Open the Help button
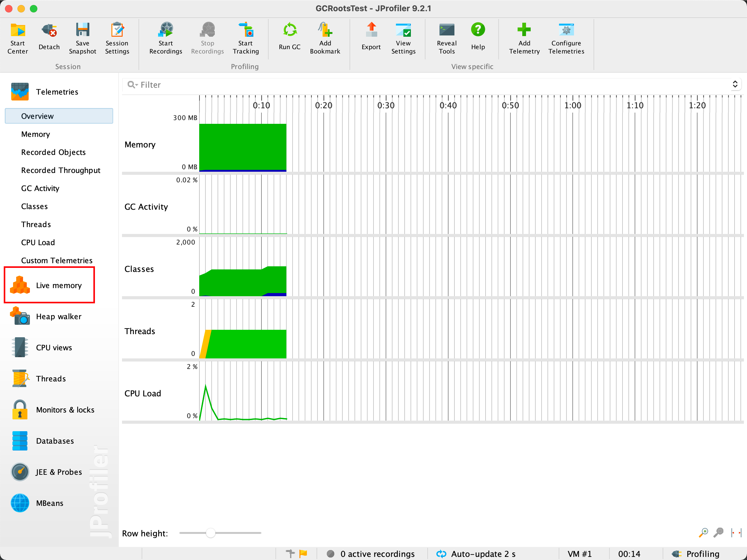747x560 pixels. point(478,37)
